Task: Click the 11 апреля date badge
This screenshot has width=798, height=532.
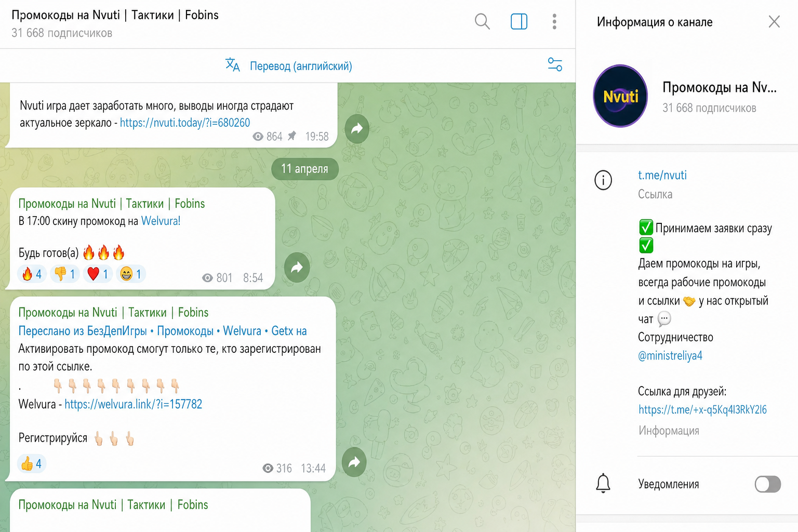Action: (x=305, y=169)
